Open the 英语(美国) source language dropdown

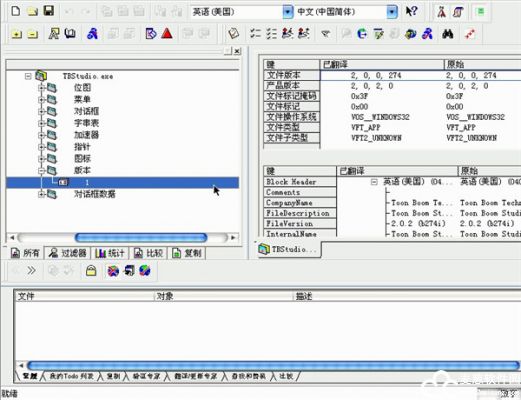pyautogui.click(x=287, y=12)
